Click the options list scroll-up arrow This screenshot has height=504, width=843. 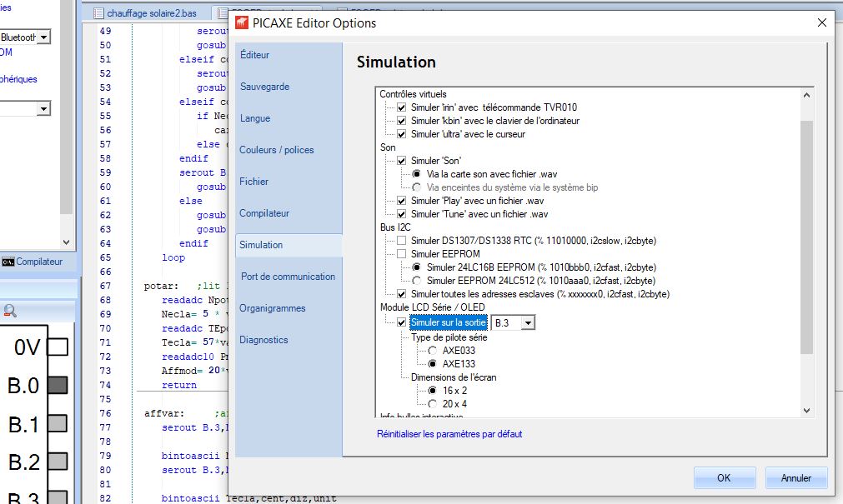tap(806, 95)
